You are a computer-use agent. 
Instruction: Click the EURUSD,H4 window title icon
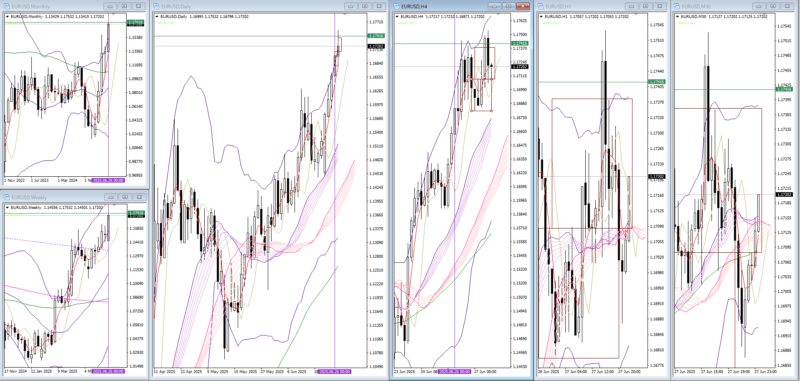tap(396, 6)
